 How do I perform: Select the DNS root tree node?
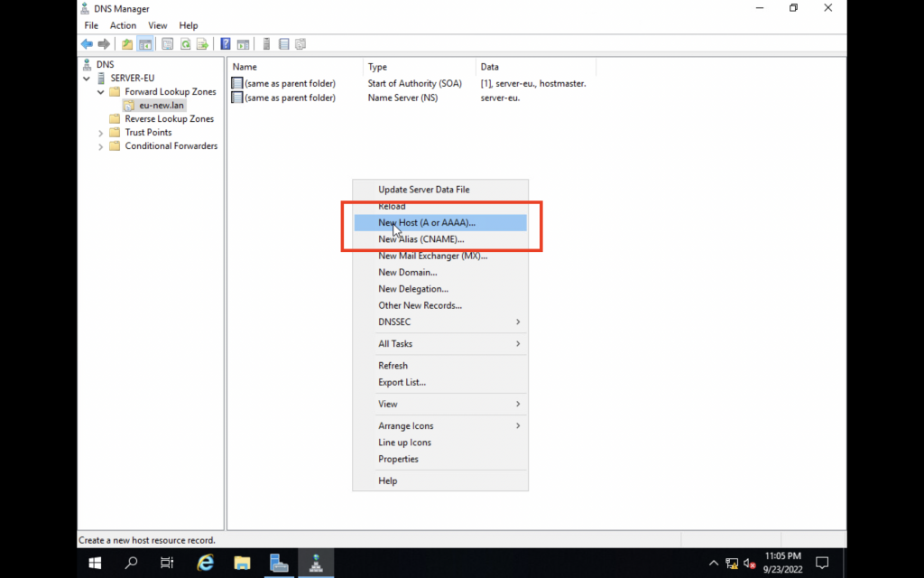click(105, 64)
